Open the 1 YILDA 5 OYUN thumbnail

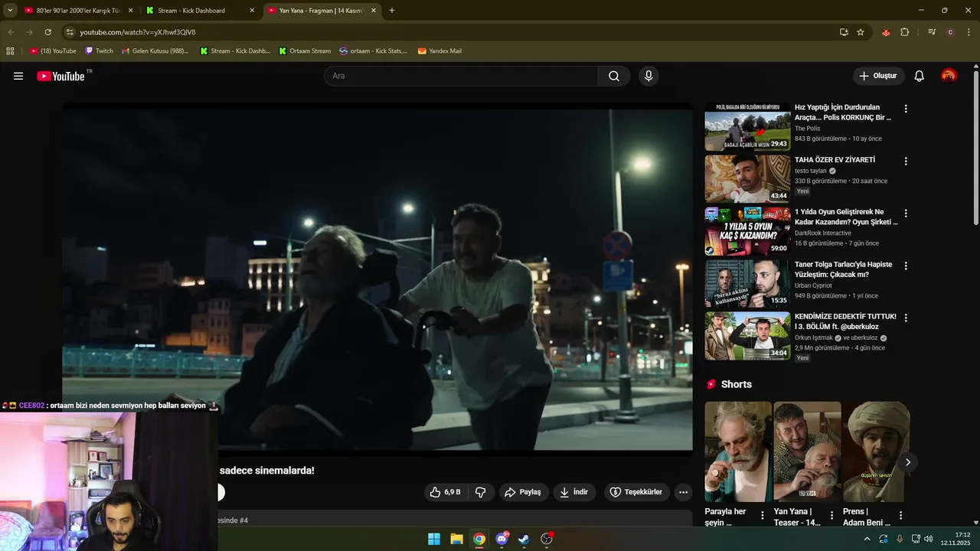pos(747,231)
